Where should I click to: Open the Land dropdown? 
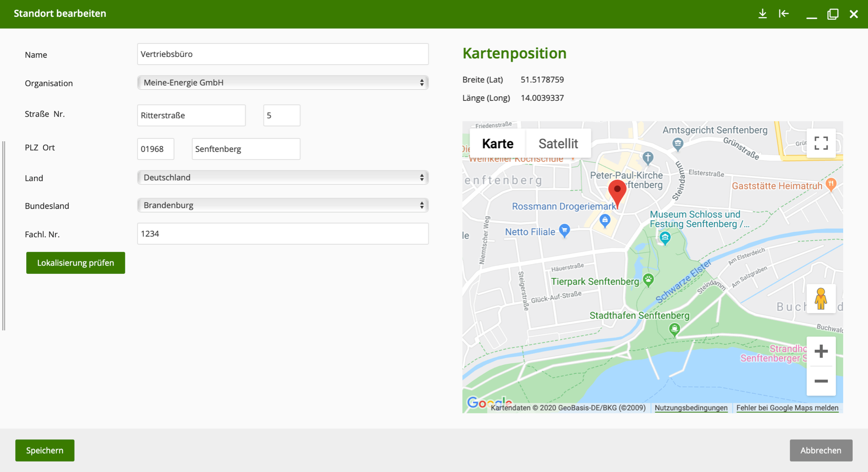(x=283, y=177)
